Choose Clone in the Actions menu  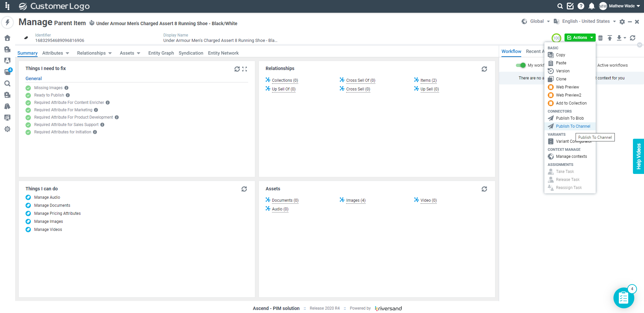[570, 79]
